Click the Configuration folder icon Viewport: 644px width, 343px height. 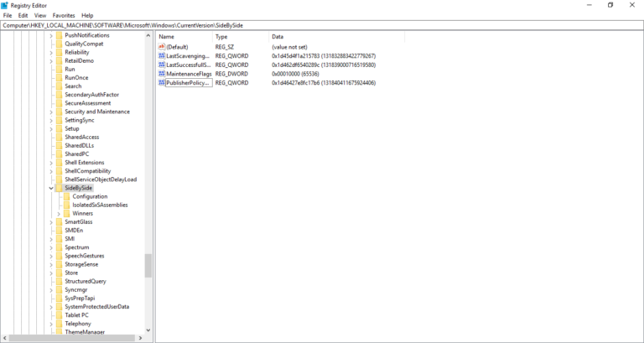(x=67, y=196)
